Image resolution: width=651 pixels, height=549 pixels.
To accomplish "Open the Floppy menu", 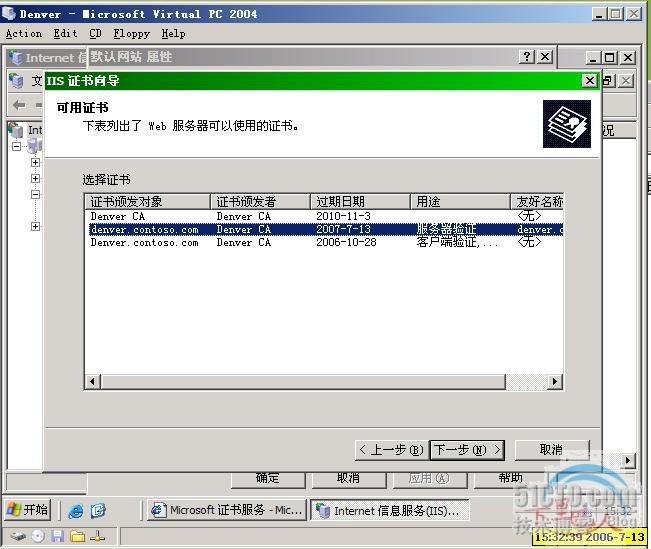I will click(x=131, y=34).
